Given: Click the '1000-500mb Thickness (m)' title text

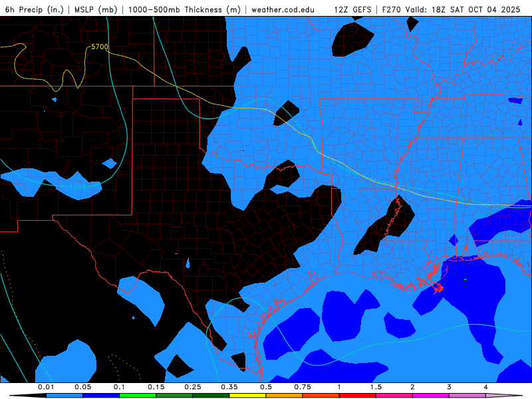Looking at the screenshot, I should (184, 9).
